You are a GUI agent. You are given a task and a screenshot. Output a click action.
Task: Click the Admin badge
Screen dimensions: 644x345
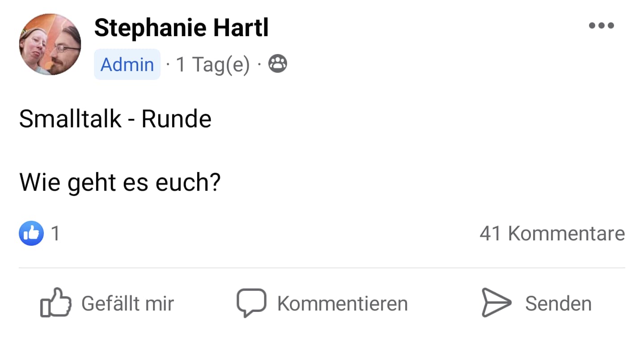(x=127, y=64)
